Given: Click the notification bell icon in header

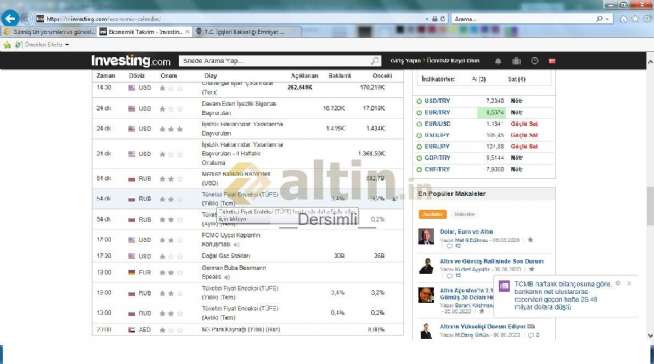Looking at the screenshot, I should tap(498, 61).
